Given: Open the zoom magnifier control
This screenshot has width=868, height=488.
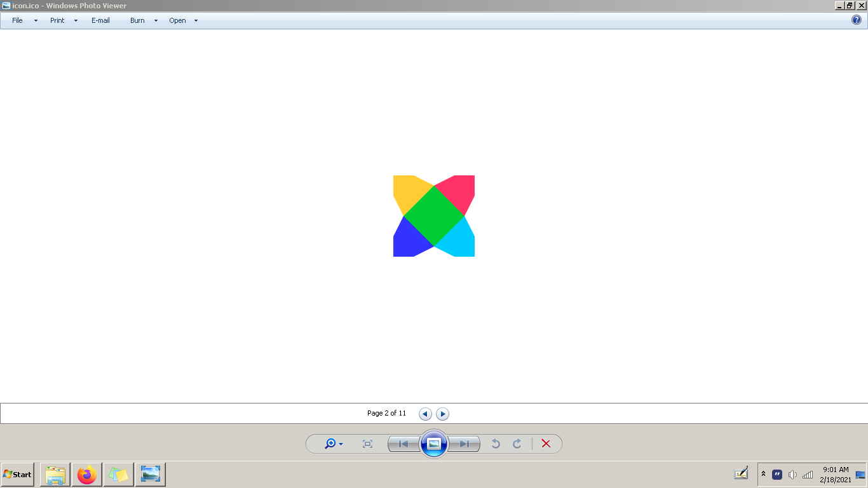Looking at the screenshot, I should pos(334,444).
